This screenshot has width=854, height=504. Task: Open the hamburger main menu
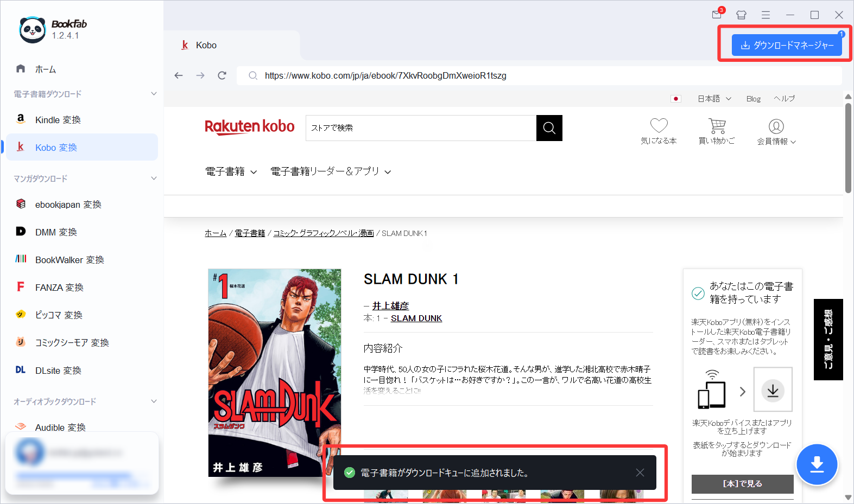pos(766,15)
